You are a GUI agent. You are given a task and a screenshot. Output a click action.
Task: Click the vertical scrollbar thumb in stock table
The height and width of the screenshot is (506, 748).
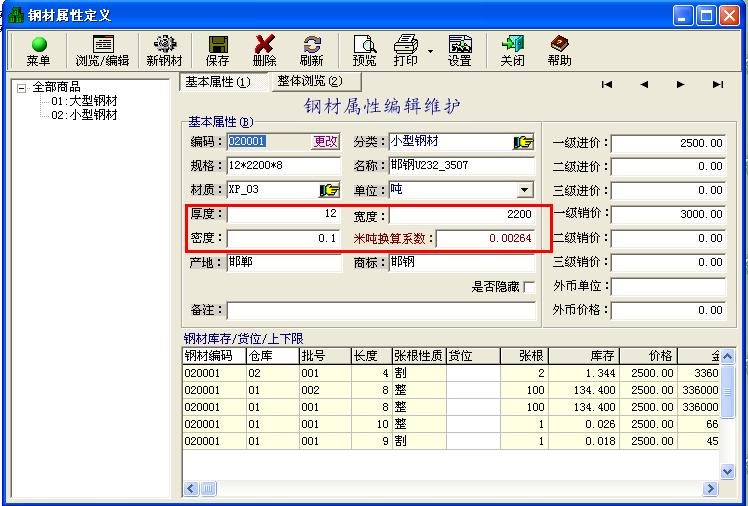[727, 392]
